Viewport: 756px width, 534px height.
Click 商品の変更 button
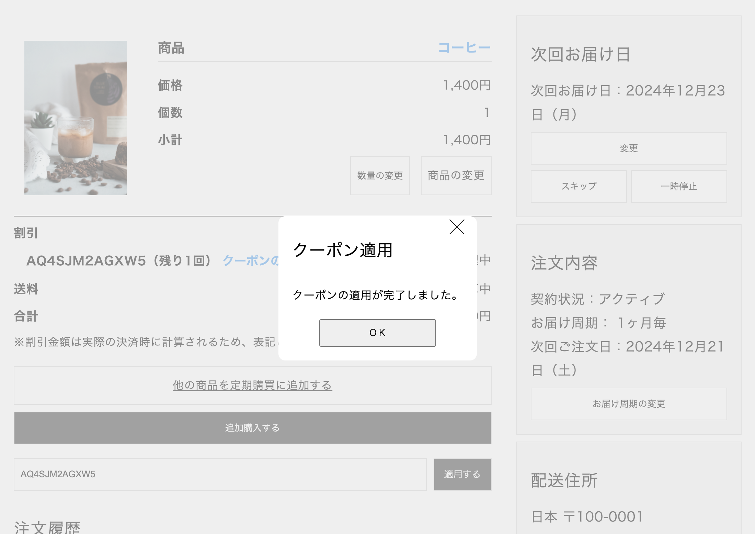click(456, 176)
